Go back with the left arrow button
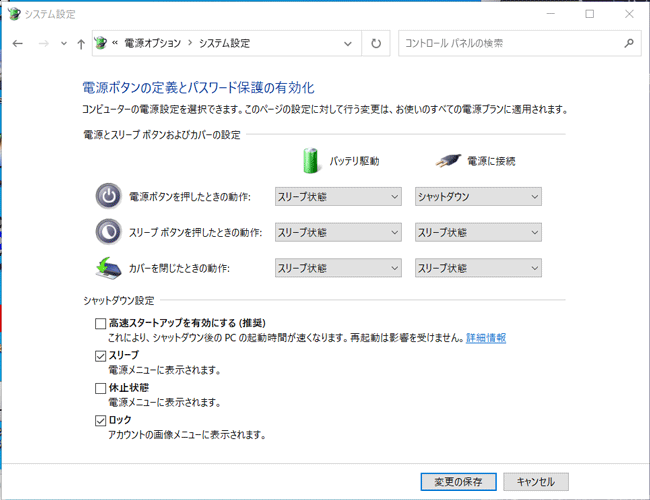The image size is (650, 500). point(17,44)
